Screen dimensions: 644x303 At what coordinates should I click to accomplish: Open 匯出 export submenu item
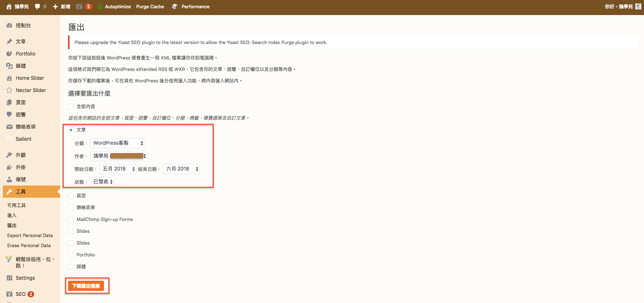pyautogui.click(x=12, y=225)
